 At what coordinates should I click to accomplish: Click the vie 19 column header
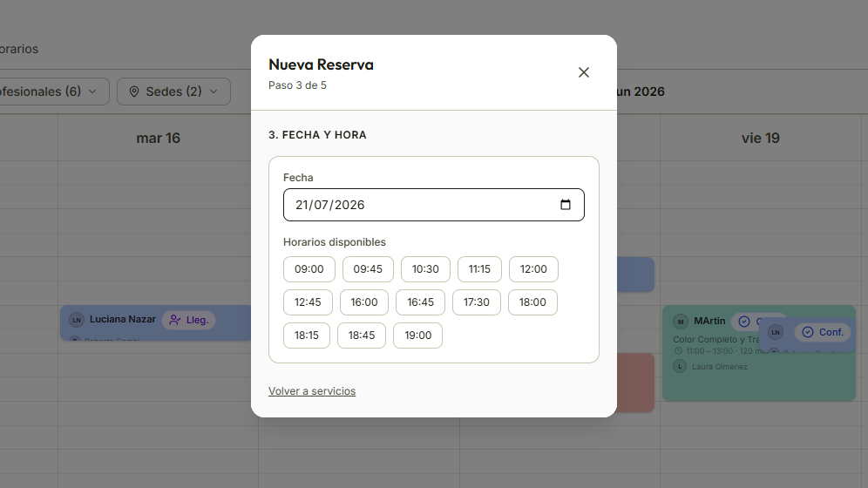tap(760, 139)
